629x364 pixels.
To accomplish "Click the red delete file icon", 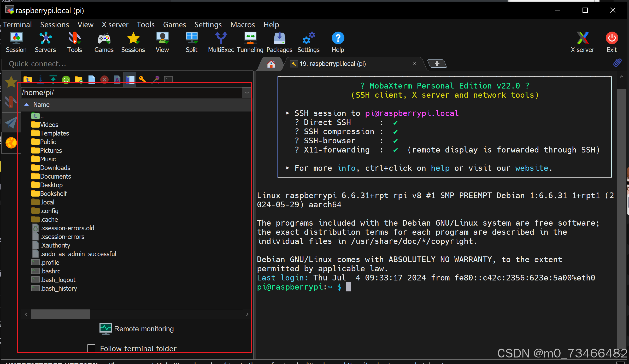I will 104,79.
